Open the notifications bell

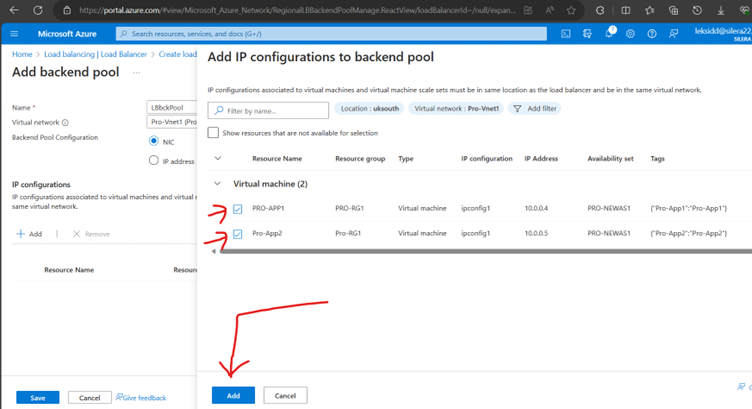[x=609, y=33]
